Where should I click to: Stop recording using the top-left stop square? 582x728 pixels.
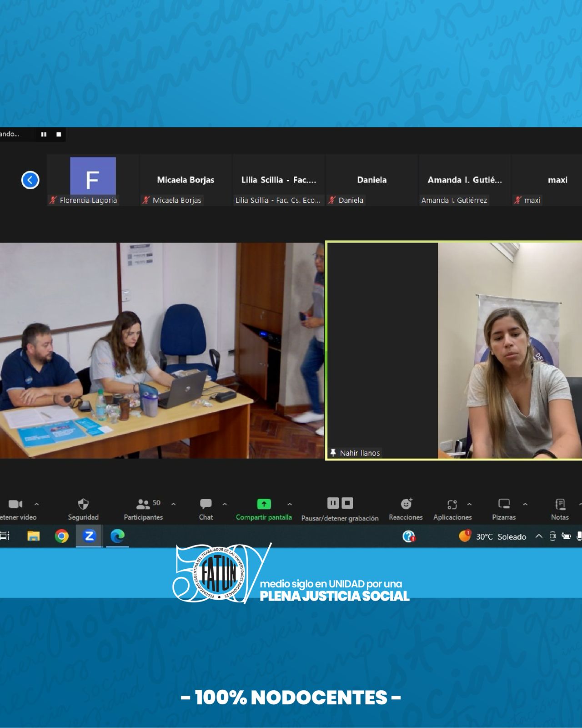(59, 134)
